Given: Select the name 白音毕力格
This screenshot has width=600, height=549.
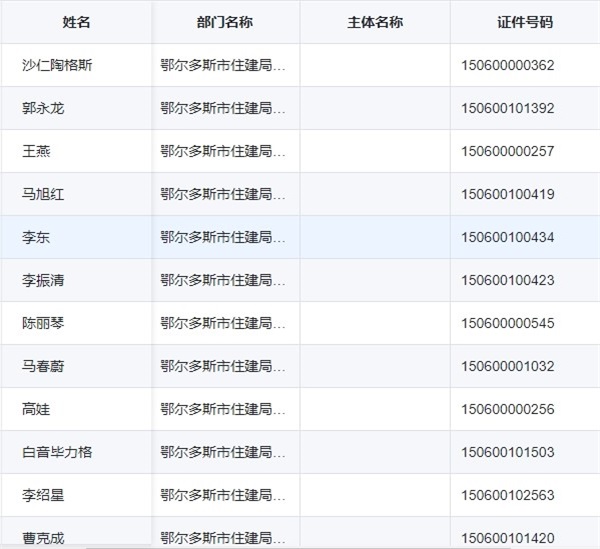Looking at the screenshot, I should pyautogui.click(x=57, y=452).
